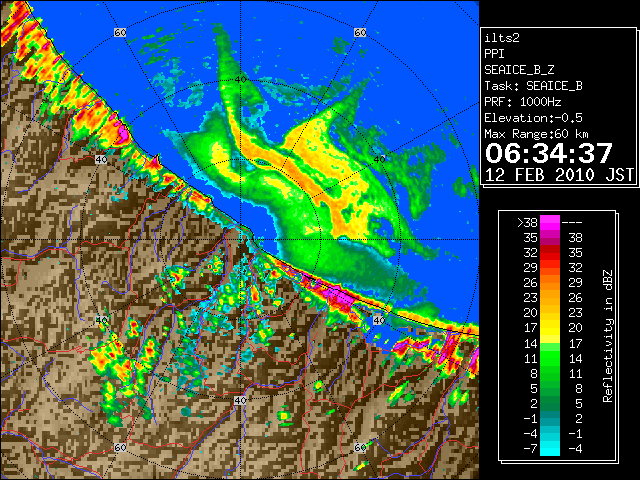Click the '40' range label due south of radar
The image size is (640, 480).
[240, 400]
